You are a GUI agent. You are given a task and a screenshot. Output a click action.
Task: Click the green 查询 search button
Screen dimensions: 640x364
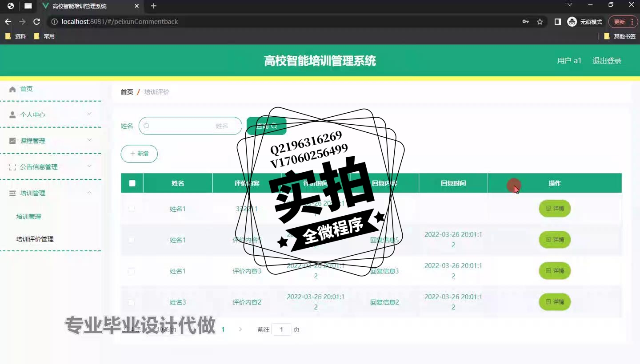coord(266,126)
